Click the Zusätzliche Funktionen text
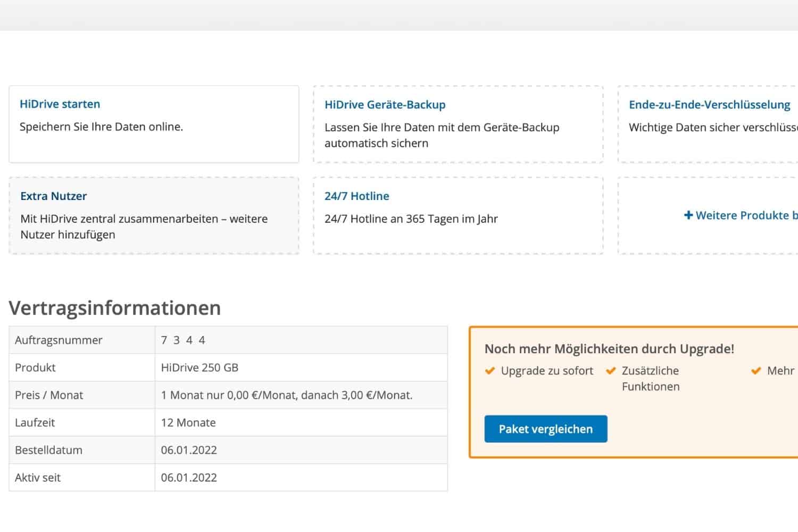This screenshot has width=798, height=532. click(x=651, y=379)
